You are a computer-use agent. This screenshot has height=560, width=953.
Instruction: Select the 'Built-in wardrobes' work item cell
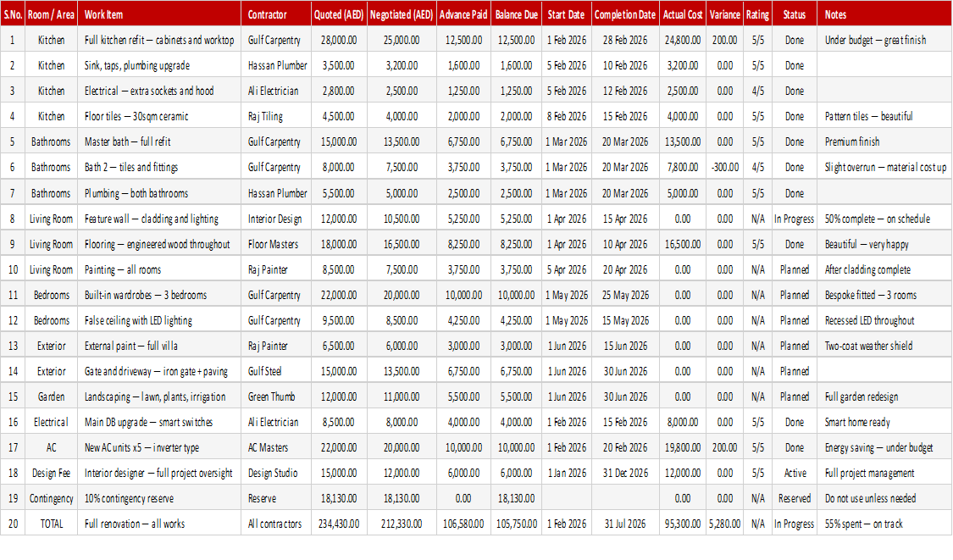coord(159,295)
